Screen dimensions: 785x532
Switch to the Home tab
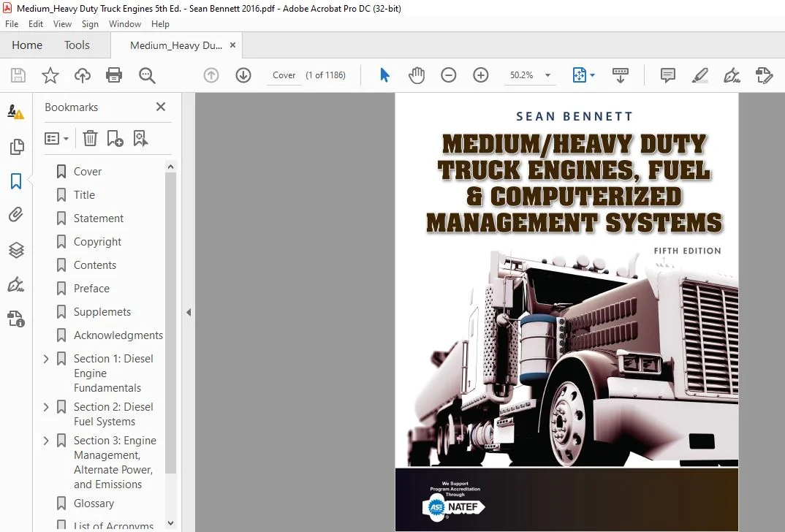pyautogui.click(x=27, y=45)
